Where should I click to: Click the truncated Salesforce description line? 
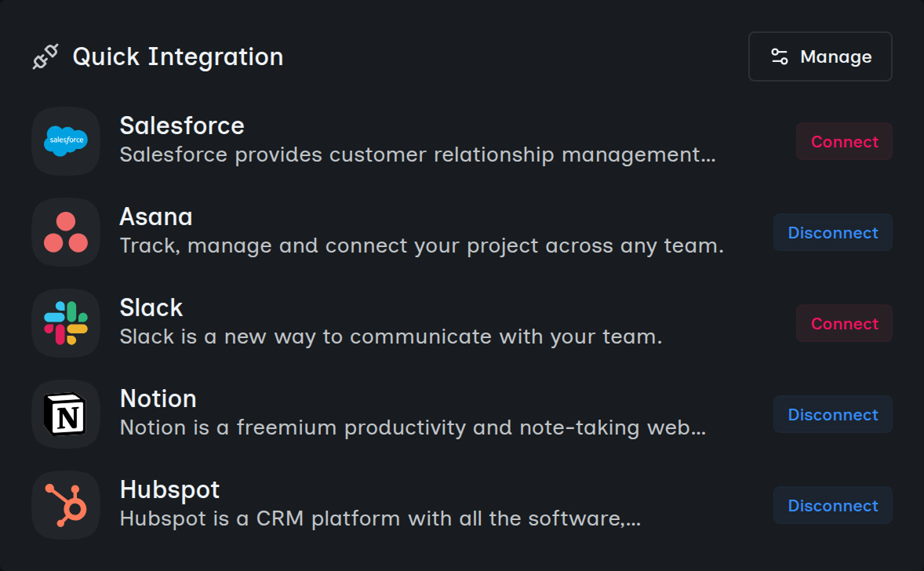click(417, 155)
